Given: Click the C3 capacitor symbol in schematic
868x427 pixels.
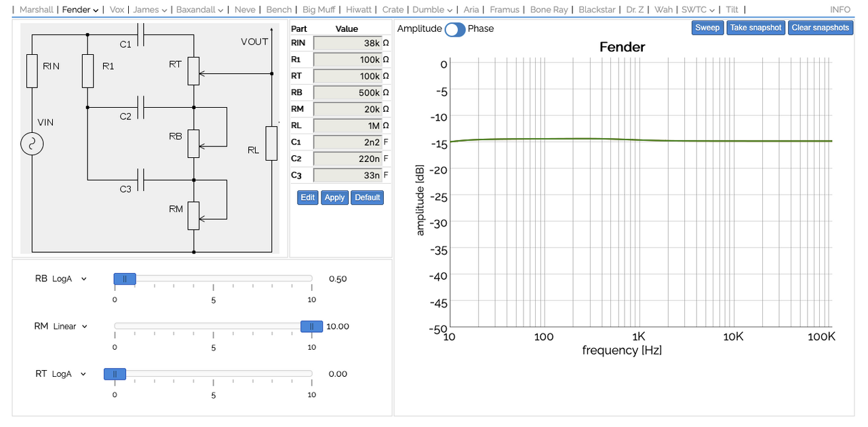Looking at the screenshot, I should click(x=141, y=180).
